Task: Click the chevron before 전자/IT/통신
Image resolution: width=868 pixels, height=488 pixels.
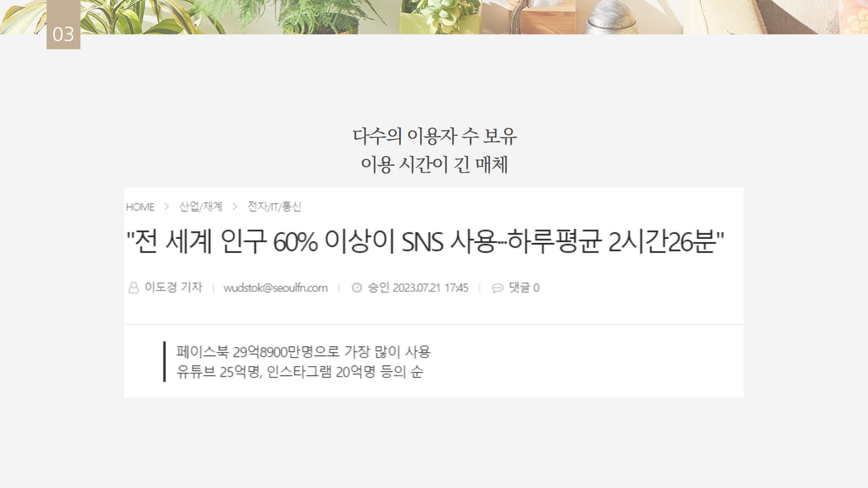Action: tap(235, 206)
